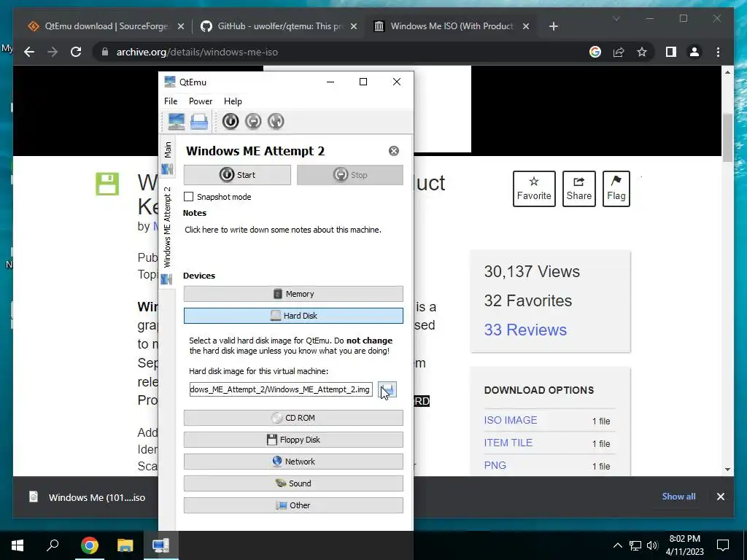Open the PNG download option
747x560 pixels.
[x=495, y=465]
